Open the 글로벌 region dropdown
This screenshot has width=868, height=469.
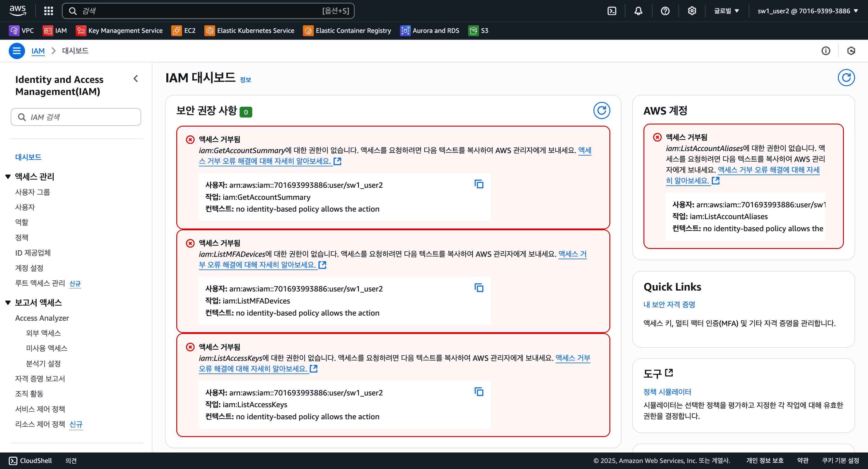click(x=725, y=11)
